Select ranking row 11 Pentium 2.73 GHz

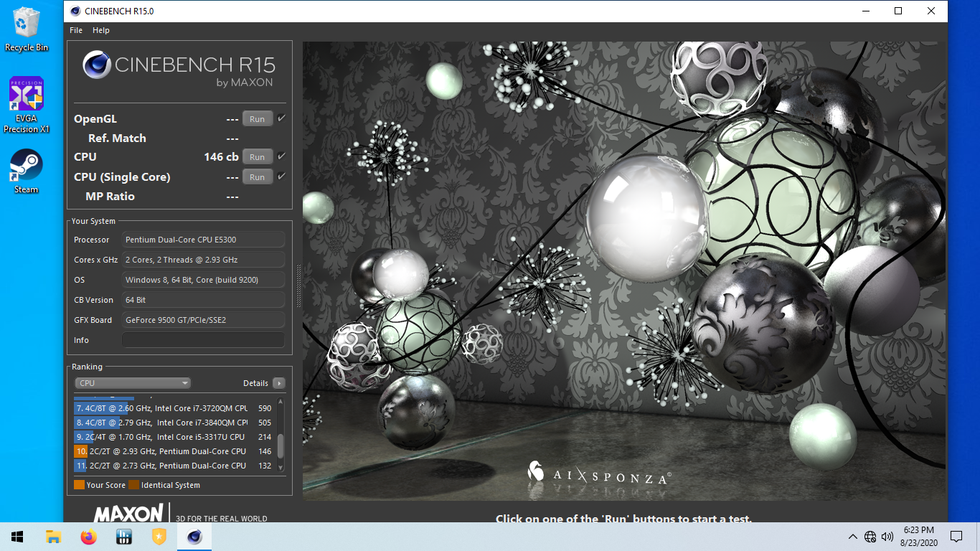click(x=174, y=466)
